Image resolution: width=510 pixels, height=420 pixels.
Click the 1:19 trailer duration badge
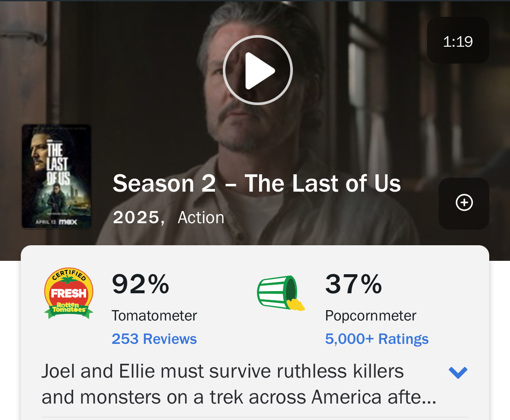pos(458,40)
